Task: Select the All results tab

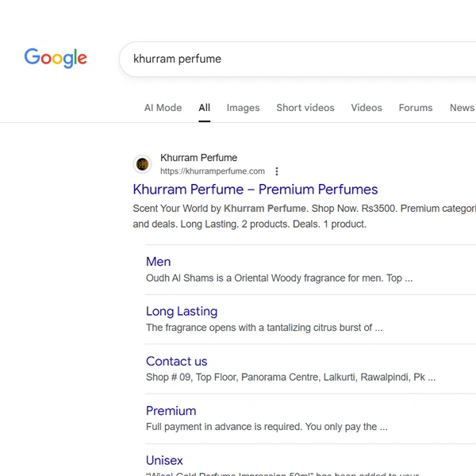Action: 205,108
